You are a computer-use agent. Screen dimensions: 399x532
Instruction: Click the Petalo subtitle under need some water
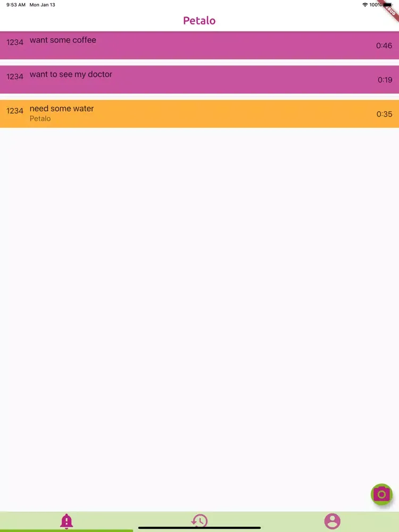coord(40,119)
